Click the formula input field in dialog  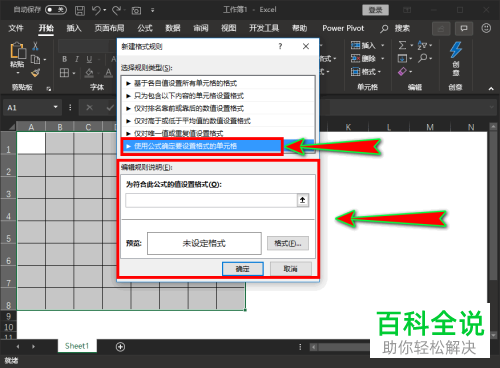click(211, 200)
